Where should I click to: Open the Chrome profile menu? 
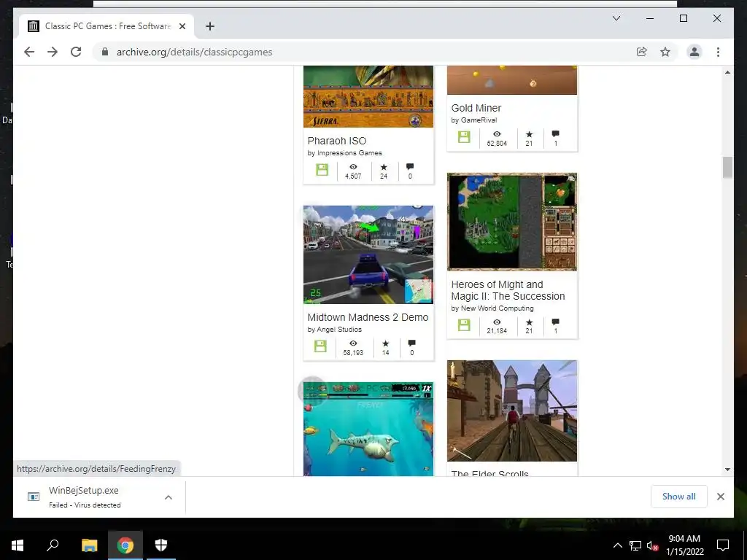tap(694, 52)
